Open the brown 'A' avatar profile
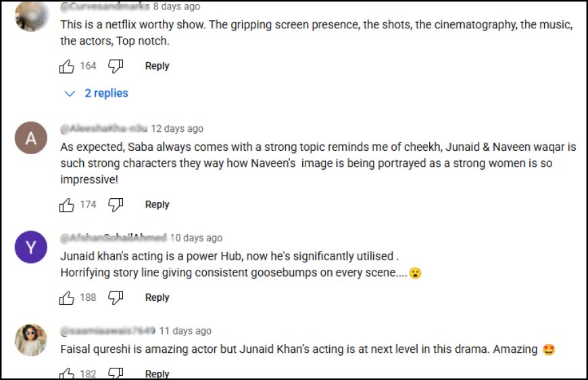The height and width of the screenshot is (380, 588). (31, 138)
